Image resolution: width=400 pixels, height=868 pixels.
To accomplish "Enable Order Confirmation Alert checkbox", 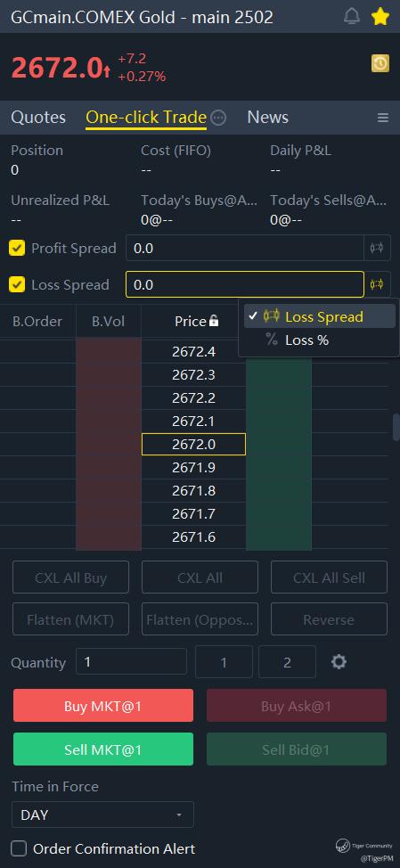I will (19, 848).
